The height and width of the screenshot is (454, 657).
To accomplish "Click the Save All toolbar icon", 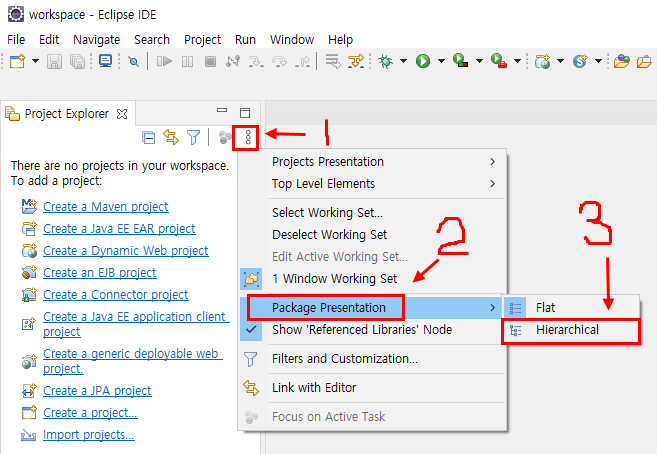I will point(78,62).
